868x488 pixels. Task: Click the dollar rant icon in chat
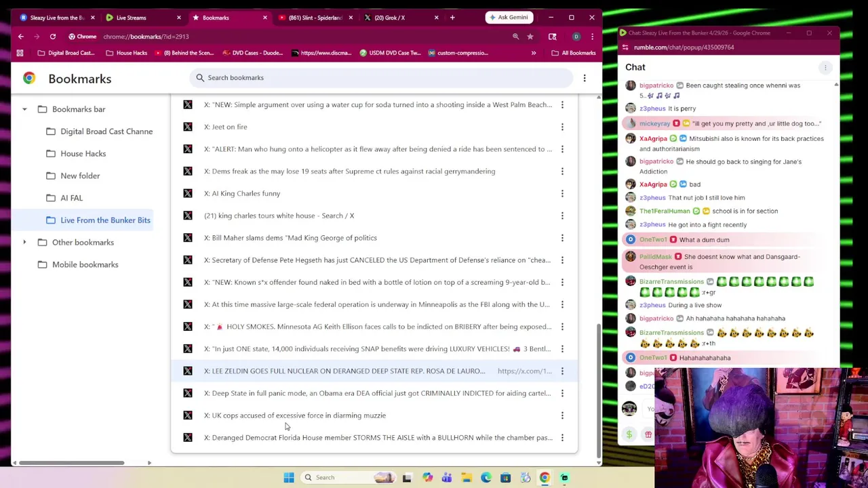point(629,434)
